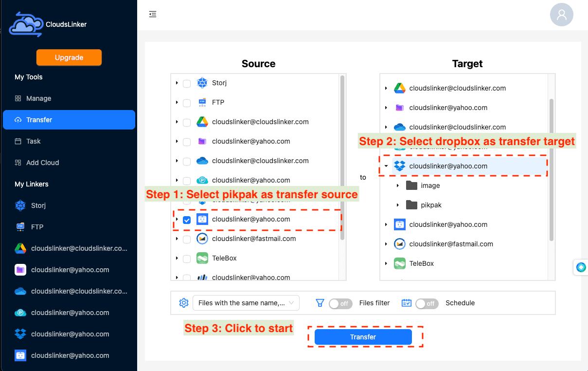The height and width of the screenshot is (371, 588).
Task: Open Google Drive account in My Linkers sidebar
Action: (69, 248)
